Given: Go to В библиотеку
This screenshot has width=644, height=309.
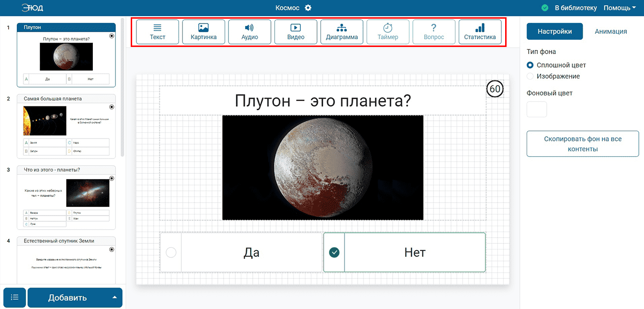Looking at the screenshot, I should 576,8.
